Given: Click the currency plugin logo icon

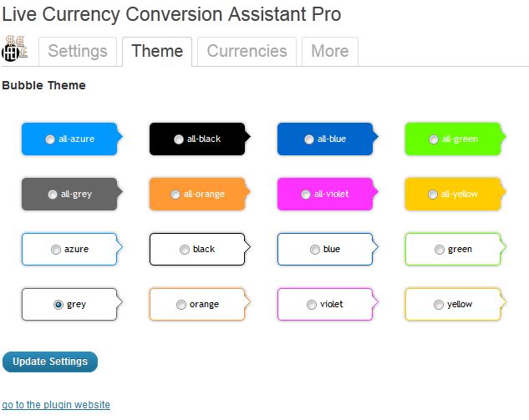Looking at the screenshot, I should pos(15,49).
